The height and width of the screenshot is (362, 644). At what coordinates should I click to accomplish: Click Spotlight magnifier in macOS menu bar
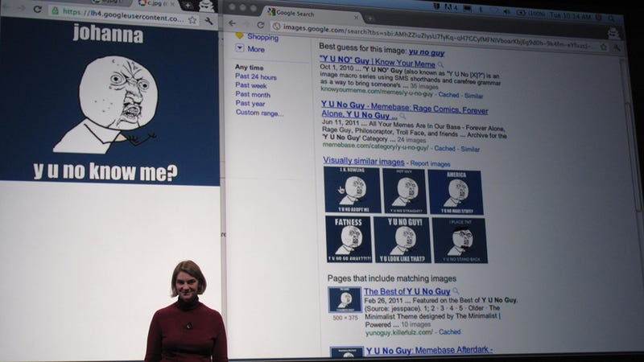[x=612, y=18]
